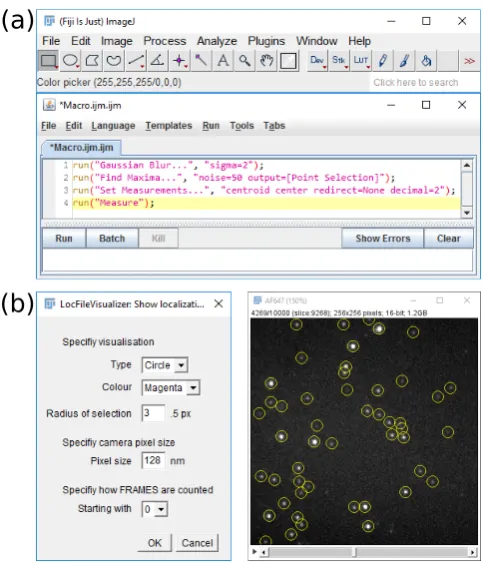Open the Stk stacks menu tool
483x563 pixels.
tap(339, 61)
